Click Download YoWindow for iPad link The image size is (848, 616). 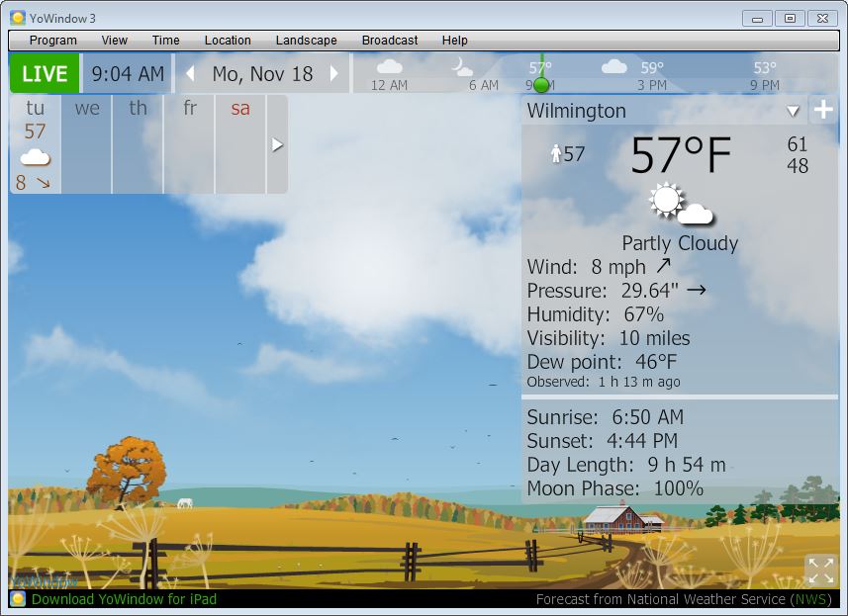[x=124, y=599]
